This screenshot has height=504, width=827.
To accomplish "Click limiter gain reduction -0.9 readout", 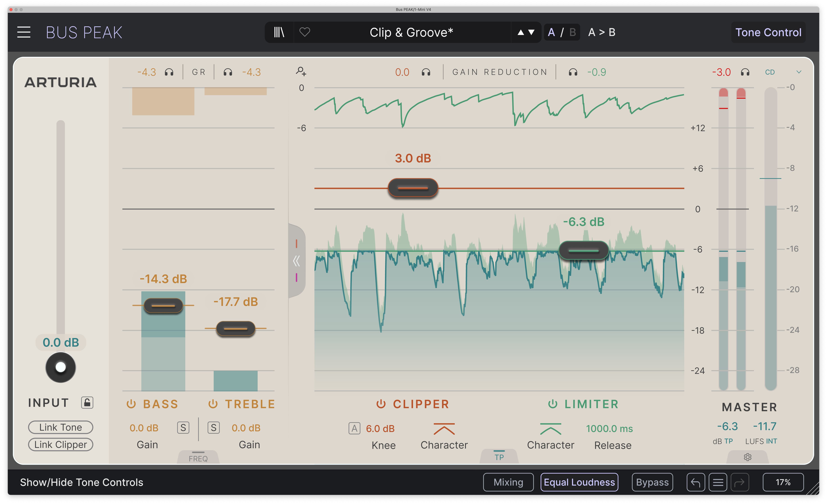I will 596,72.
